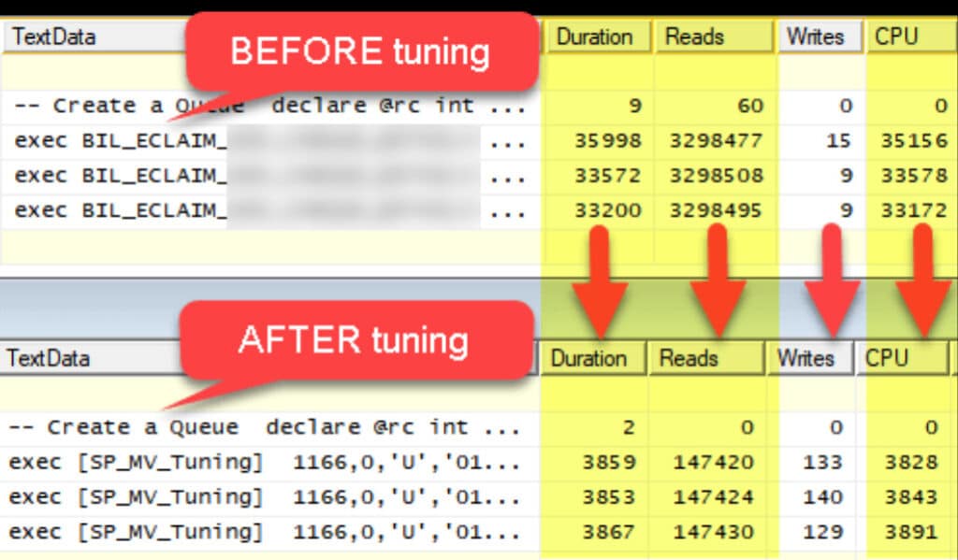The image size is (958, 560).
Task: Click CPU value 33172
Action: 914,210
